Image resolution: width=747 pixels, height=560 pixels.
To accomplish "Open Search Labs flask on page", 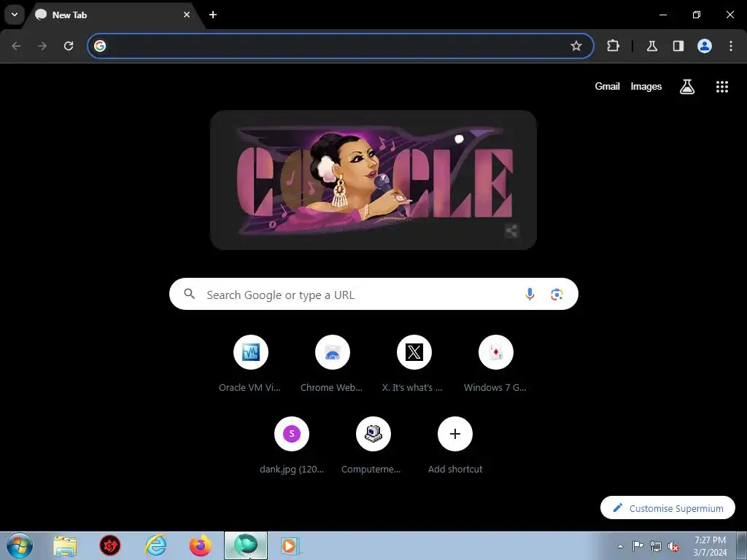I will click(687, 86).
